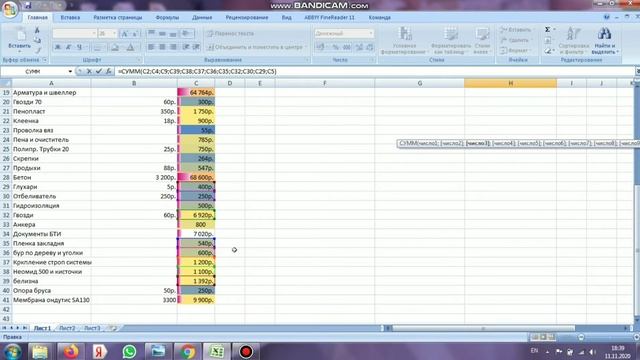Switch to sheet tab Лист3
The image size is (640, 360).
point(92,328)
